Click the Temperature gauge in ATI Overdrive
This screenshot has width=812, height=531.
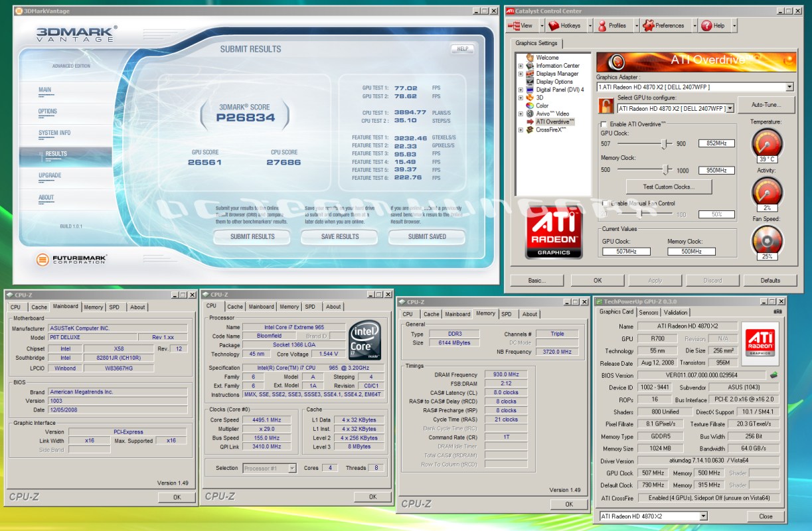pos(766,145)
